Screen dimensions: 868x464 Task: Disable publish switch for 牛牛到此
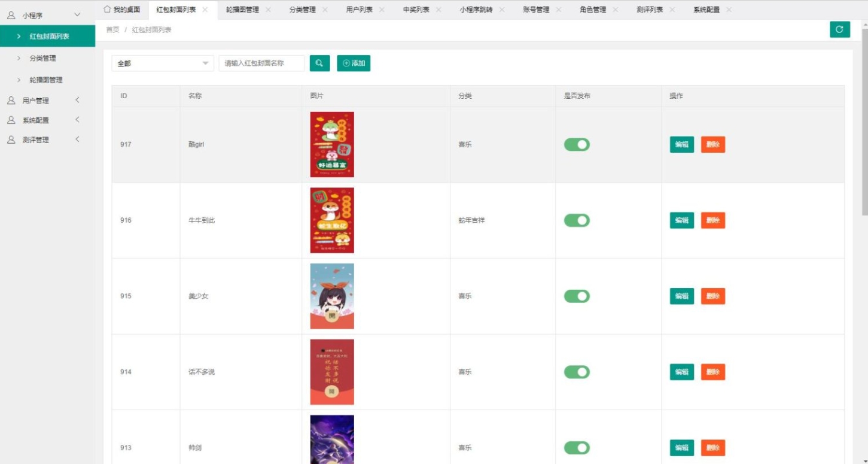point(577,220)
